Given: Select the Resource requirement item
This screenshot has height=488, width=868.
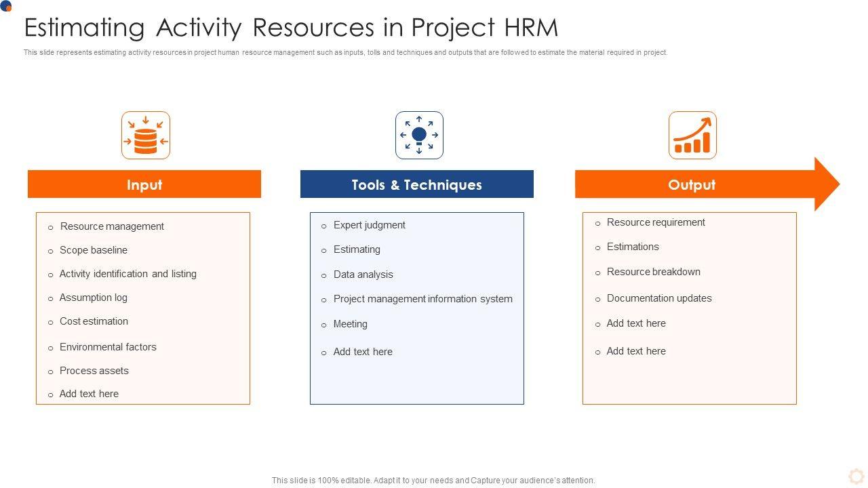Looking at the screenshot, I should [656, 222].
